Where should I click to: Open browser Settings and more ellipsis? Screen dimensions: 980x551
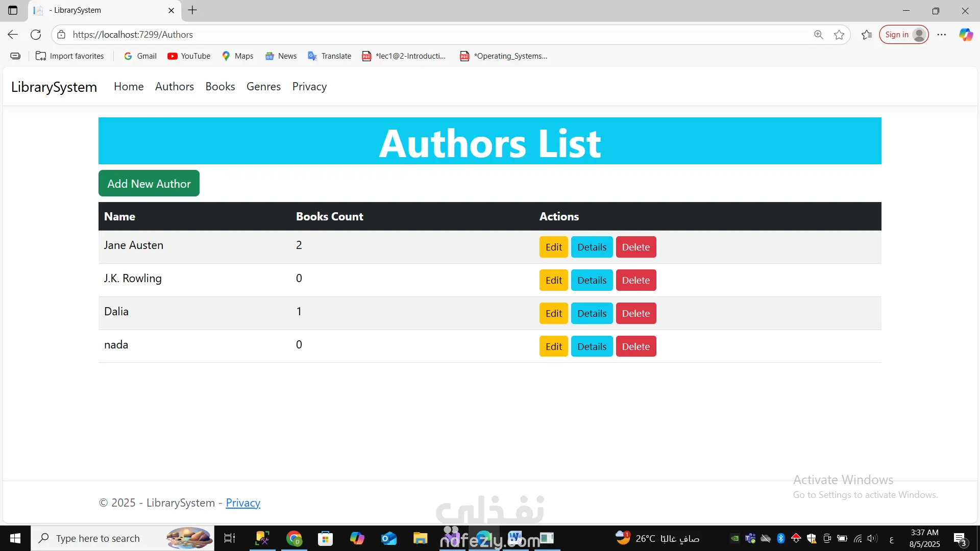point(942,35)
